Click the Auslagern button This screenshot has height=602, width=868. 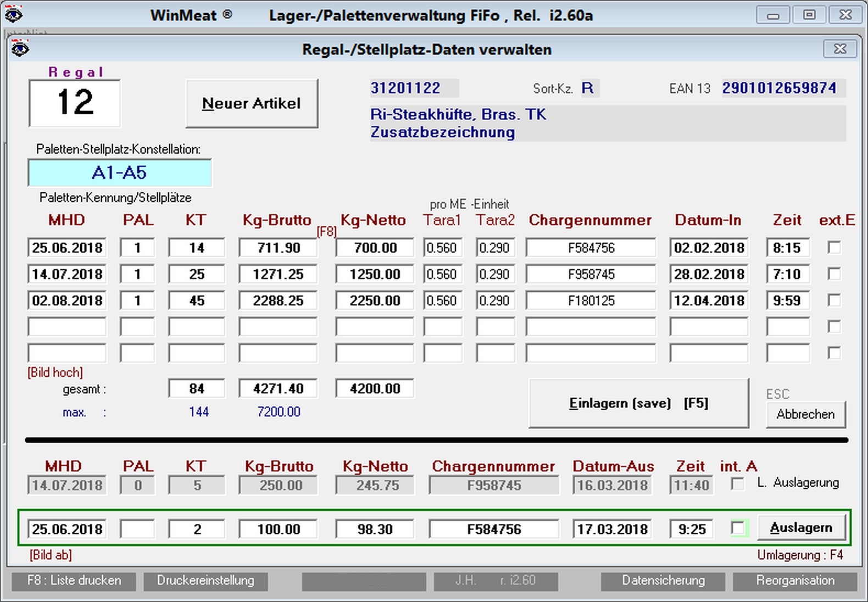click(801, 528)
